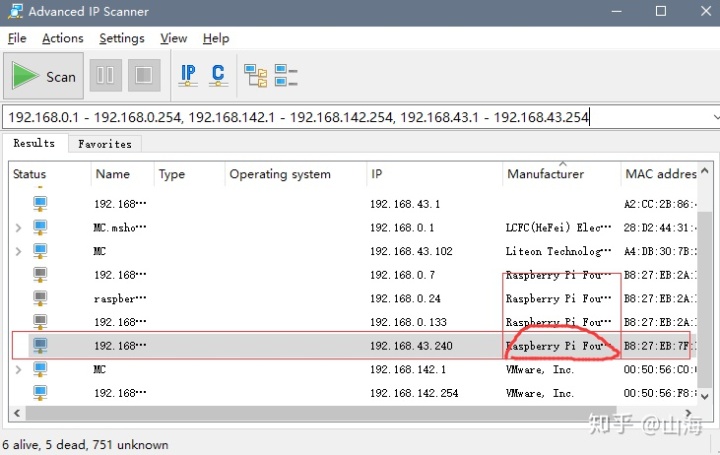Open the Actions menu
The height and width of the screenshot is (455, 720).
coord(62,38)
